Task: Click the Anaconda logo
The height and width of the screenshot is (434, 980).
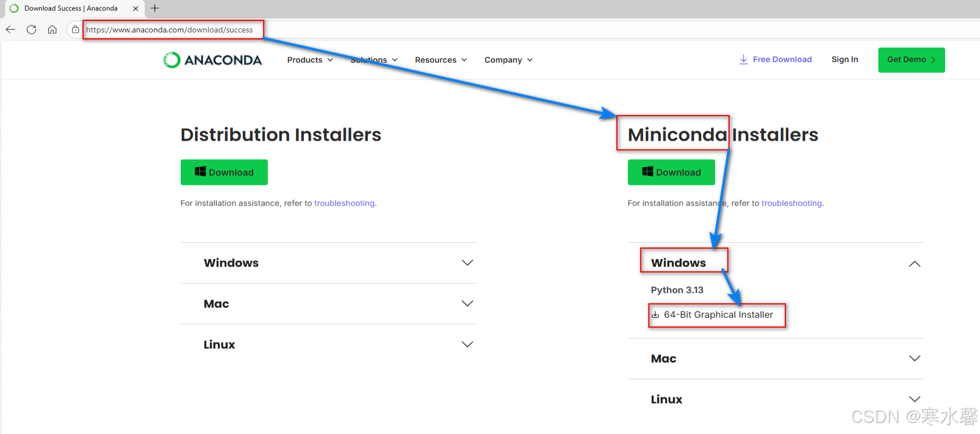Action: click(x=213, y=60)
